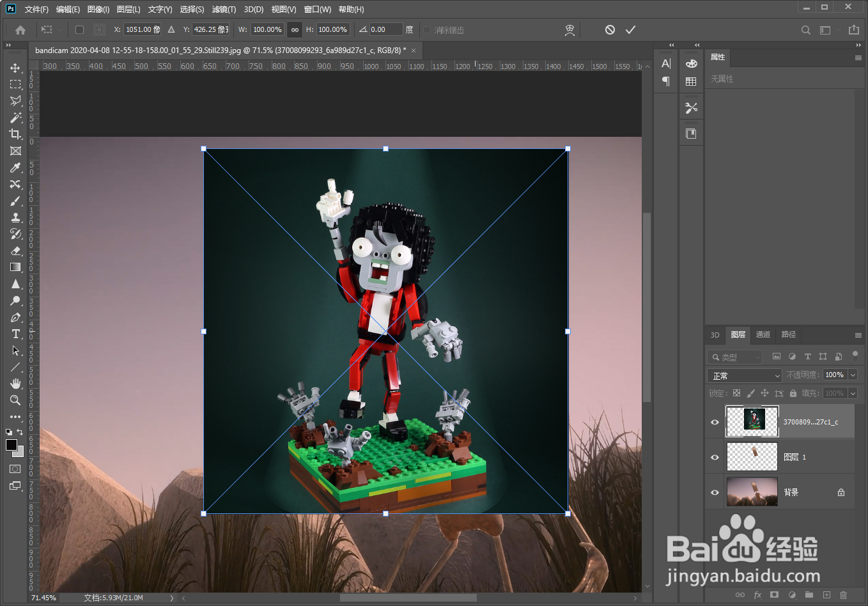Screen dimensions: 868x606
Task: Close the bandicam document tab
Action: coord(414,50)
